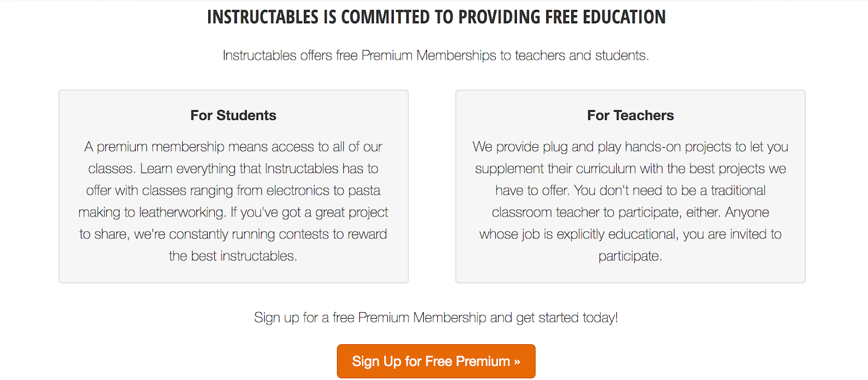Screen dimensions: 868x380
Task: Click 'whose job is explicitly educational' line
Action: [630, 234]
